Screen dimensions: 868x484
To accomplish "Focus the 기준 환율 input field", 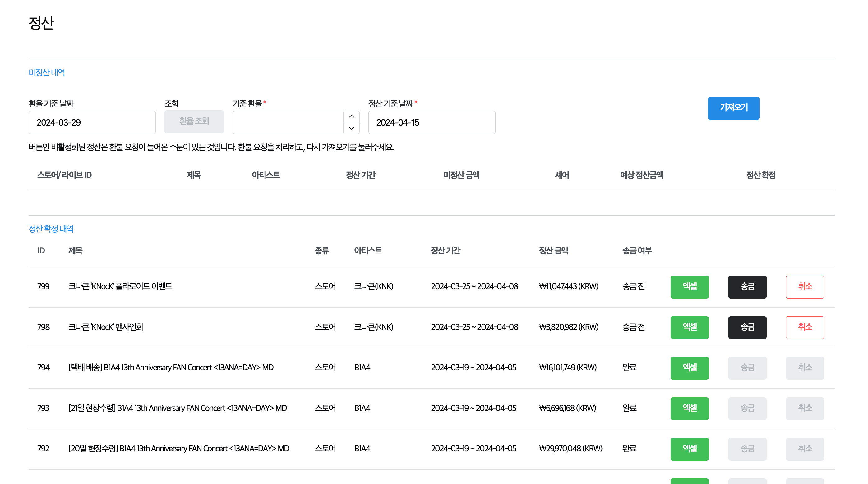I will click(x=288, y=123).
